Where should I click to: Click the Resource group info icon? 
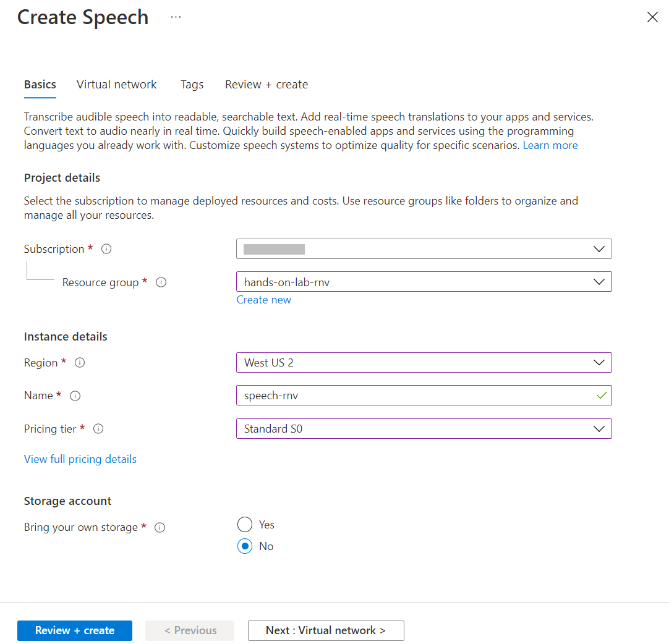pos(161,282)
